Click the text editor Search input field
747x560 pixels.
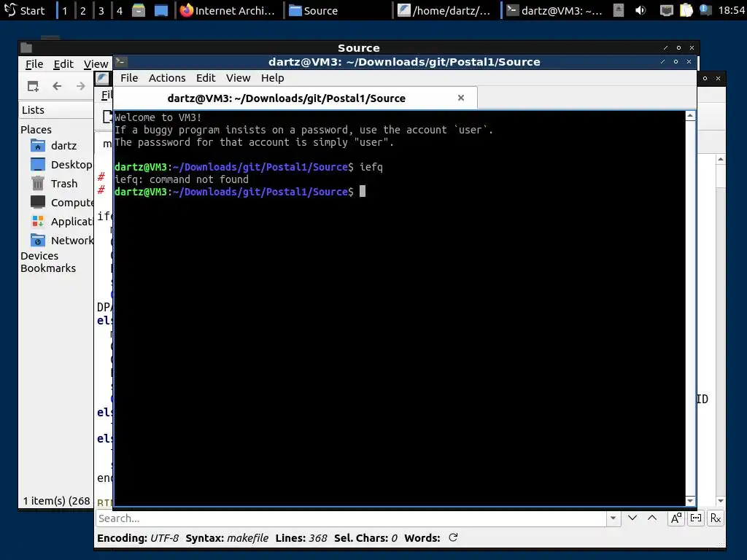[351, 518]
